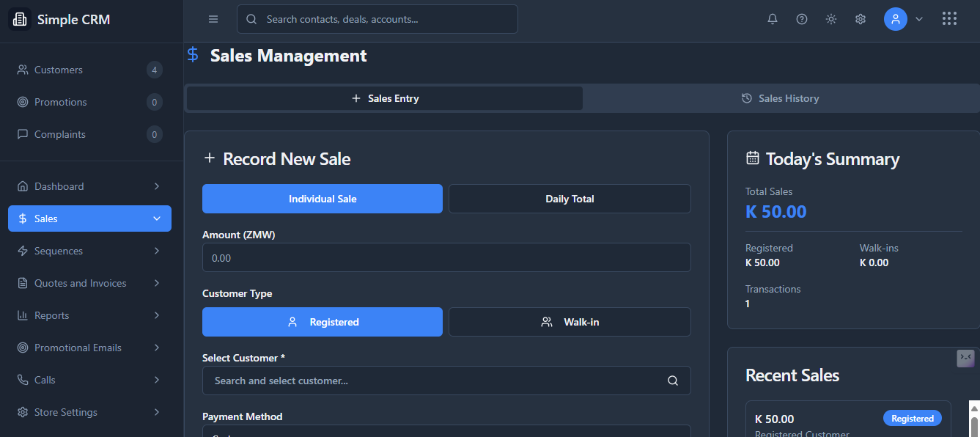Image resolution: width=980 pixels, height=437 pixels.
Task: Select the Daily Total tab
Action: coord(570,198)
